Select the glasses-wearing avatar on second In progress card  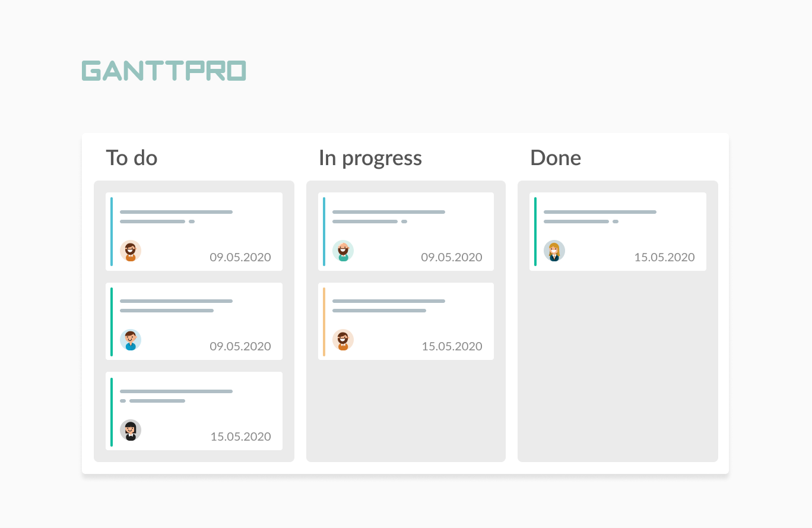[343, 340]
